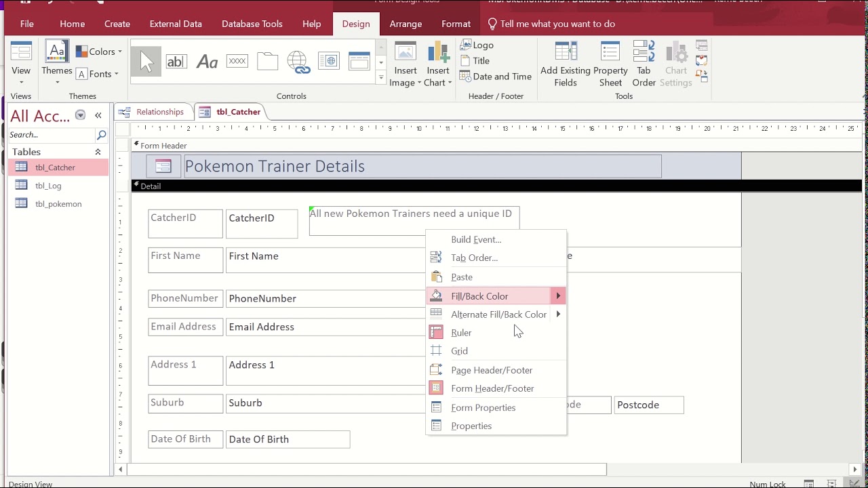Choose the Text Box control
868x488 pixels.
point(176,62)
